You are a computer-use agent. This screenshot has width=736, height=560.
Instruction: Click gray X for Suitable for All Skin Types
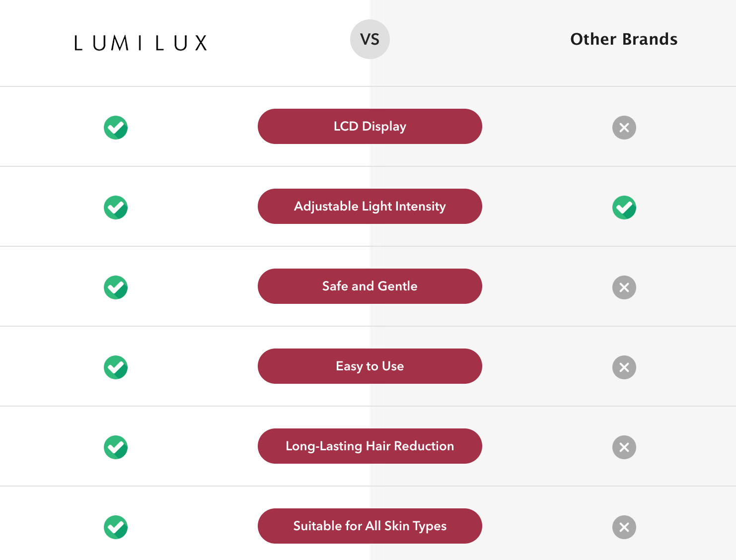point(624,527)
